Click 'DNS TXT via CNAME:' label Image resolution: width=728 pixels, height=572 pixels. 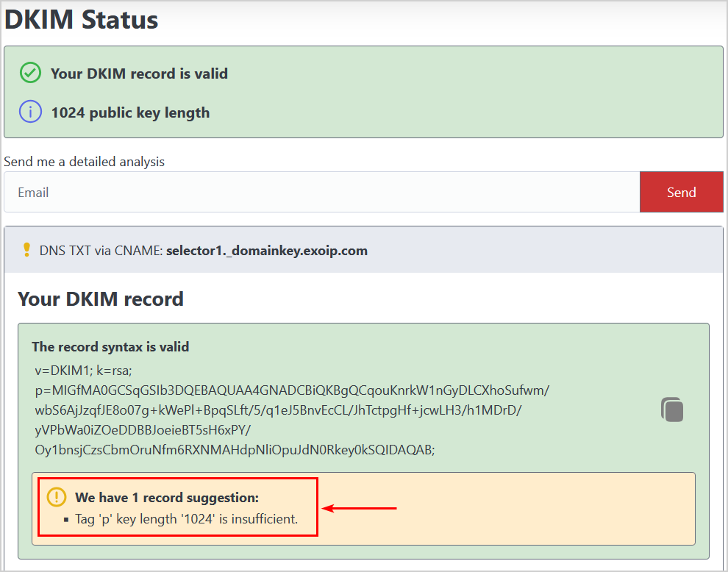(x=101, y=251)
